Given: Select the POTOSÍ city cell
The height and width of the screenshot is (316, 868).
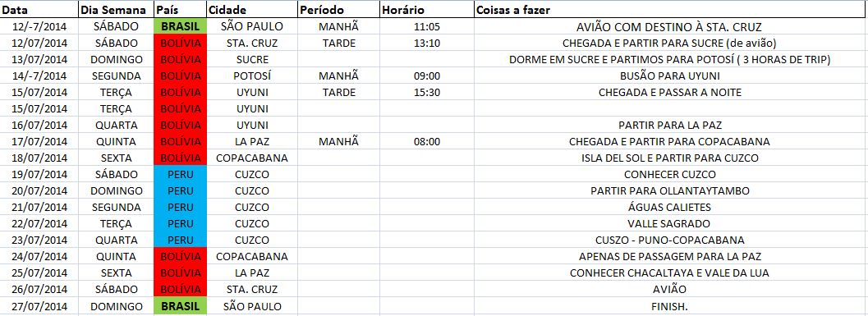Looking at the screenshot, I should (252, 76).
